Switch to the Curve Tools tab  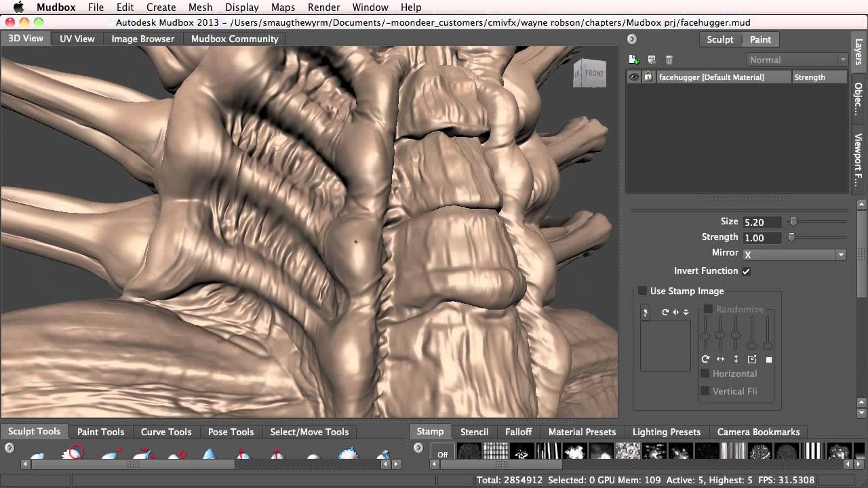(x=166, y=432)
